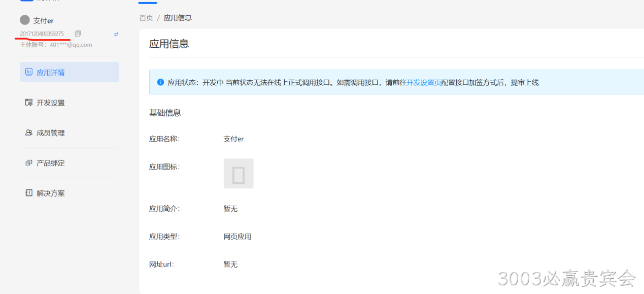Select 产品绑定 in the sidebar
The image size is (644, 294).
click(x=70, y=163)
